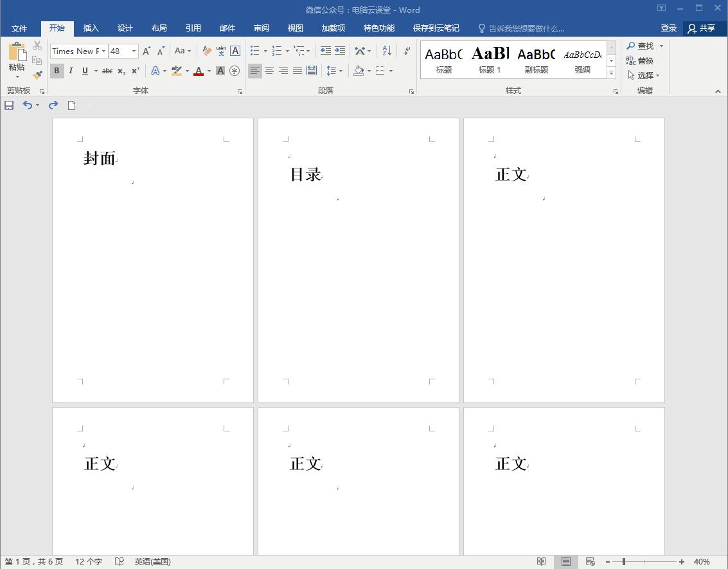Image resolution: width=728 pixels, height=569 pixels.
Task: Switch to web layout view
Action: [x=590, y=561]
